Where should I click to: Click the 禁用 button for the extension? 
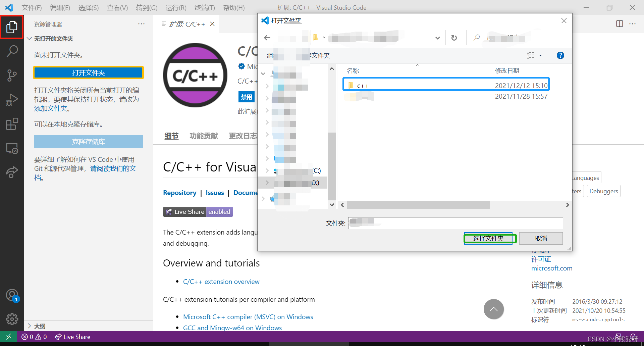[246, 97]
